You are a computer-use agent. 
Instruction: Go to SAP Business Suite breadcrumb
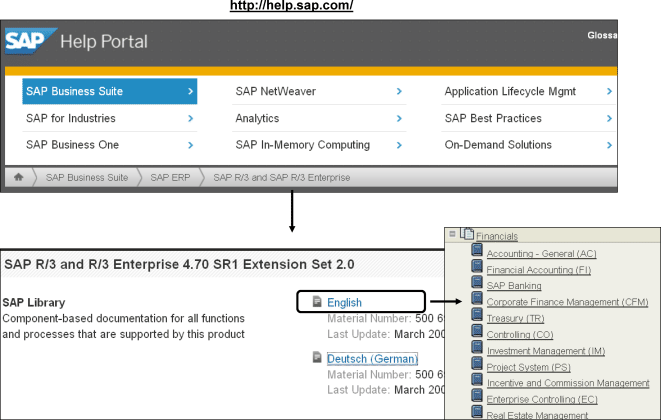87,178
